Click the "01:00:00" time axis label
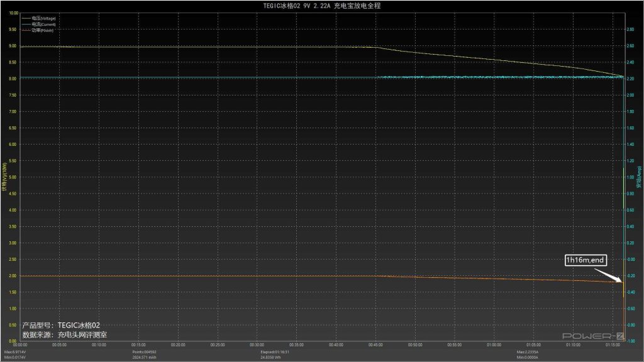The height and width of the screenshot is (362, 644). click(x=494, y=345)
